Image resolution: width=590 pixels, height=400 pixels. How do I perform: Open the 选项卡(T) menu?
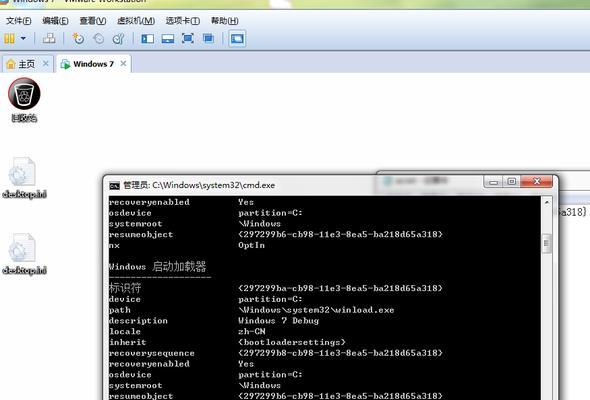[x=182, y=21]
